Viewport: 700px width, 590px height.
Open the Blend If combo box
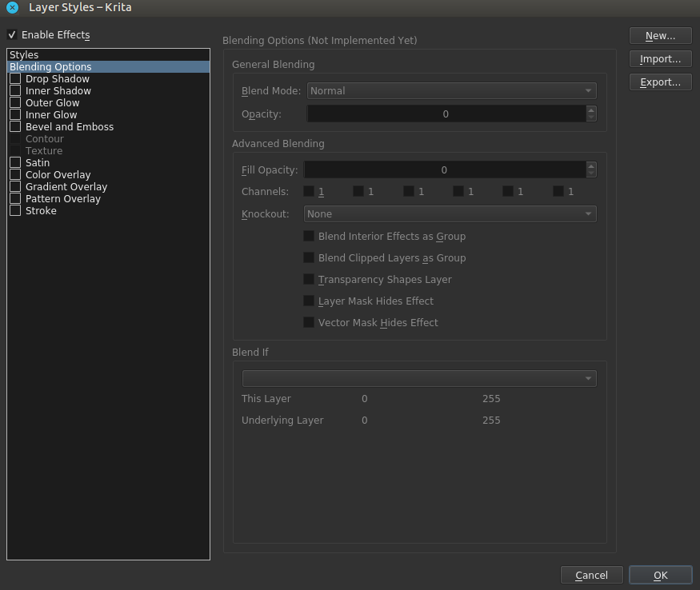tap(419, 378)
